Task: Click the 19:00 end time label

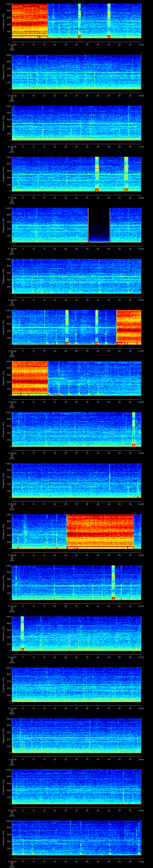Action: (x=141, y=249)
